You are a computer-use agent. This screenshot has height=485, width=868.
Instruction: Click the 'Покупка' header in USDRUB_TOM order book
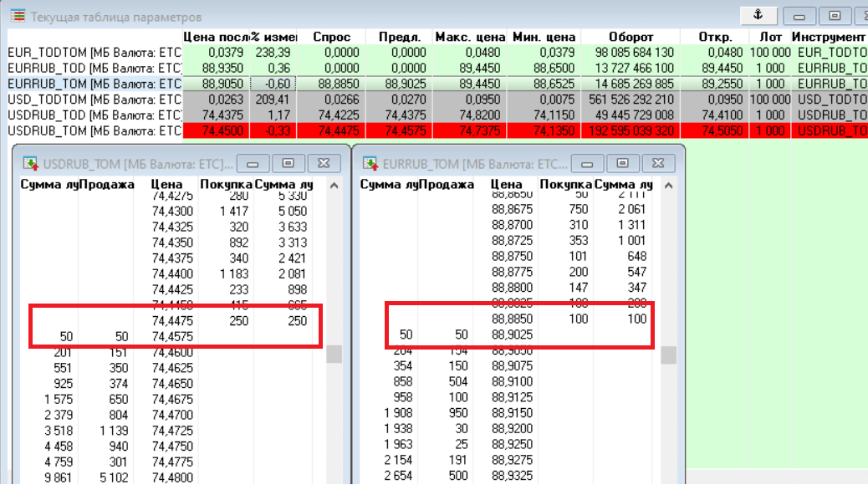[226, 184]
